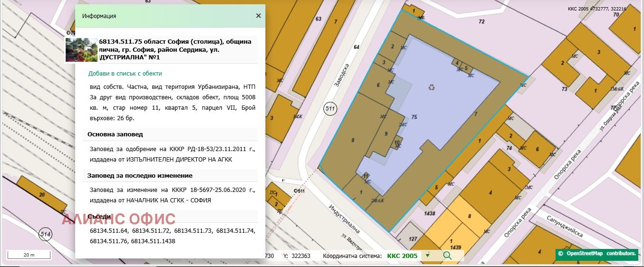Click the magnifier search icon

(447, 256)
